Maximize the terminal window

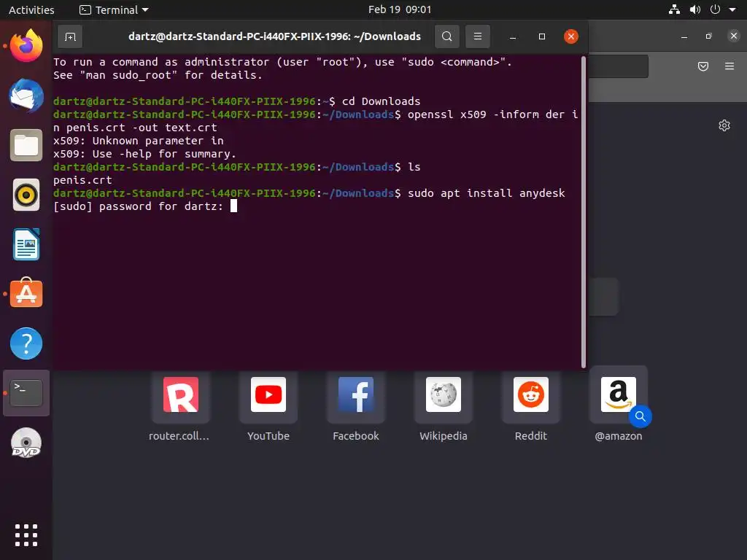pos(542,36)
